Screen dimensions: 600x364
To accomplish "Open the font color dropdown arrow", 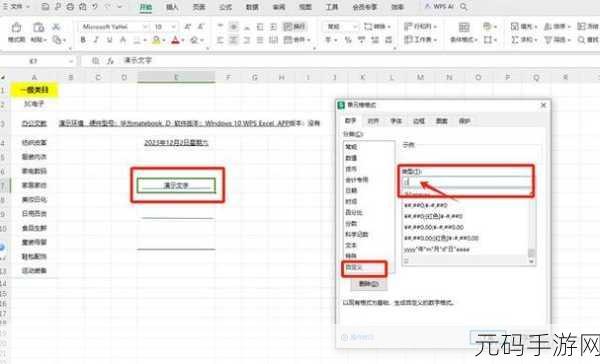I will [183, 40].
